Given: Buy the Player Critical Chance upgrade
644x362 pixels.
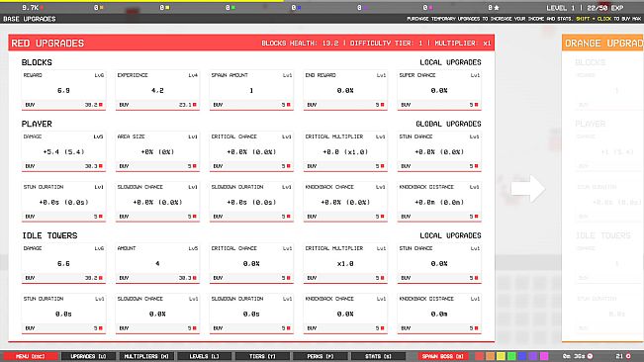Looking at the screenshot, I should [251, 166].
